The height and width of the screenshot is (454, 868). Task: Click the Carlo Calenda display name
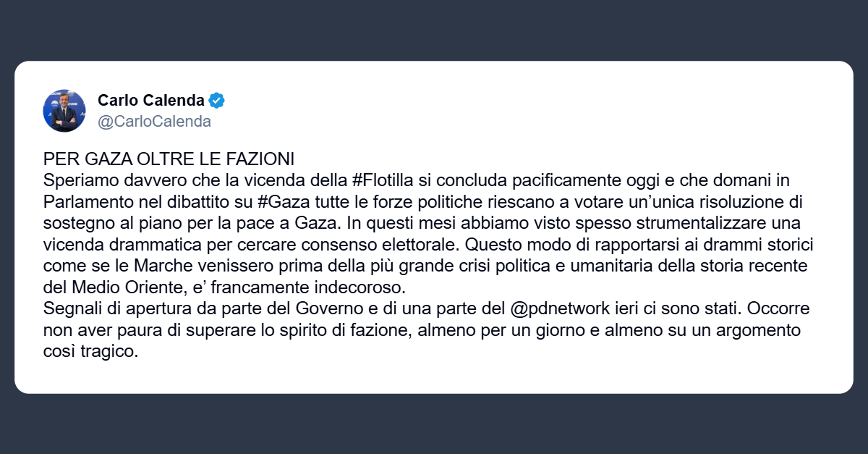click(x=150, y=100)
